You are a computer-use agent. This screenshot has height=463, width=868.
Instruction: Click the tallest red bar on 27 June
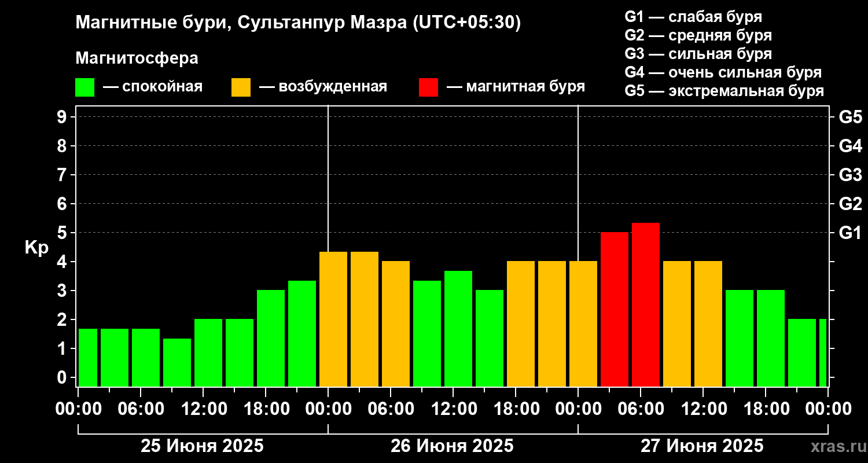point(646,304)
